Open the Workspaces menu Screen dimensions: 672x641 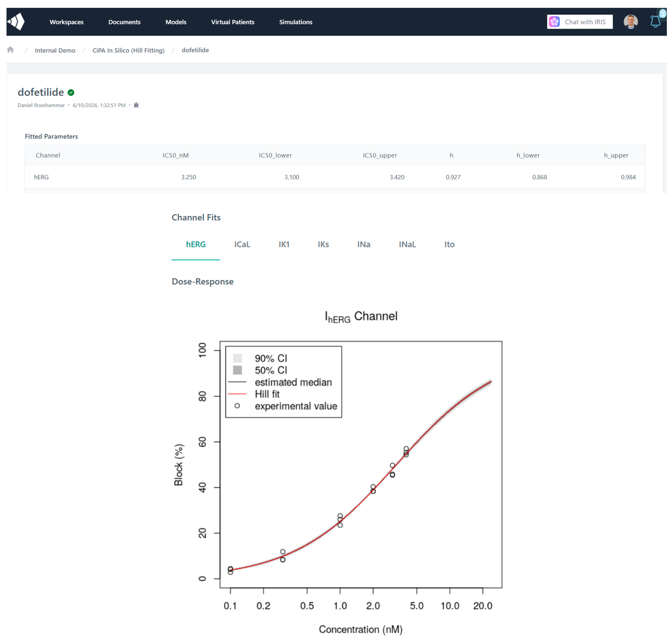tap(66, 22)
